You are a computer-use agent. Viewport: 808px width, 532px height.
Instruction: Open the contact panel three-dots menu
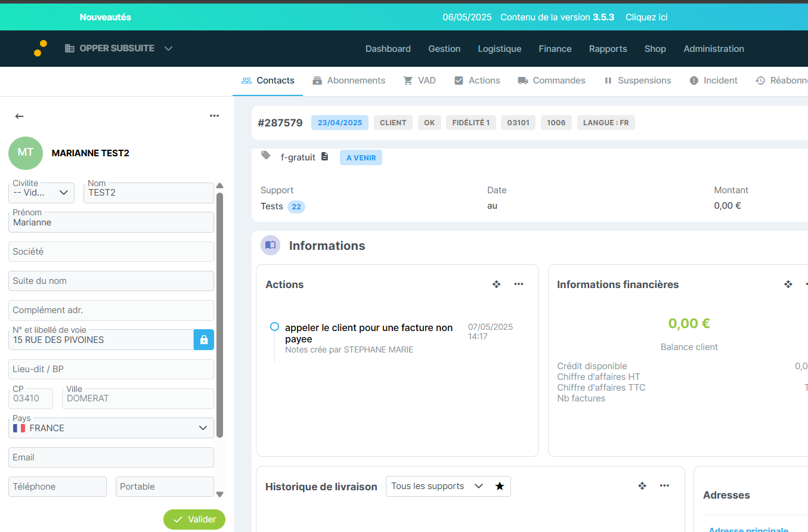pyautogui.click(x=215, y=116)
